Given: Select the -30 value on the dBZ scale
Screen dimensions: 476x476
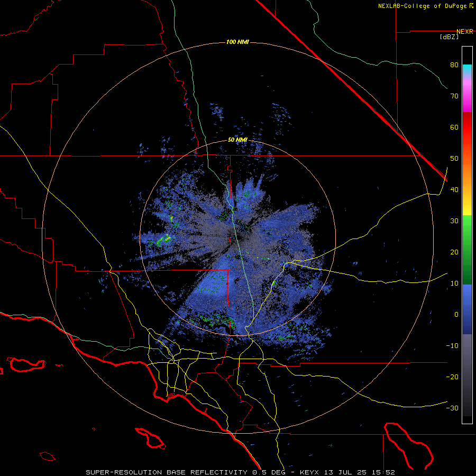Looking at the screenshot, I should (452, 409).
